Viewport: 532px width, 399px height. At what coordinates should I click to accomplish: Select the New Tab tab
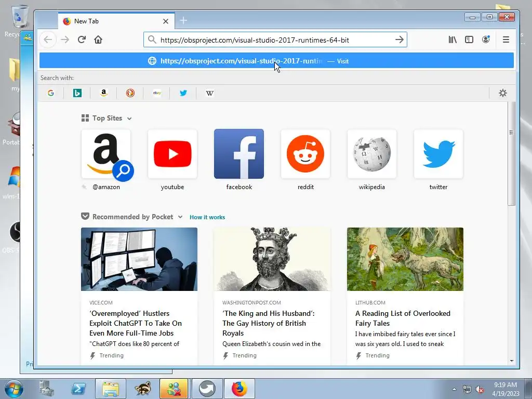[x=116, y=21]
